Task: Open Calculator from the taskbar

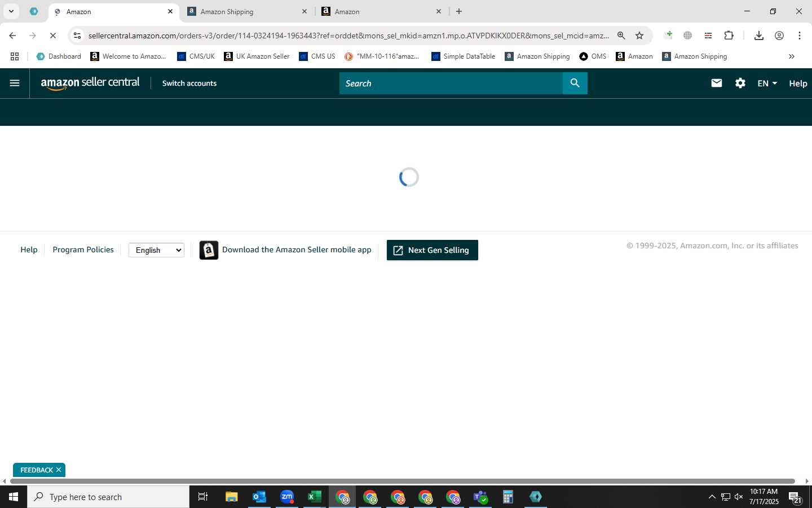Action: 508,497
